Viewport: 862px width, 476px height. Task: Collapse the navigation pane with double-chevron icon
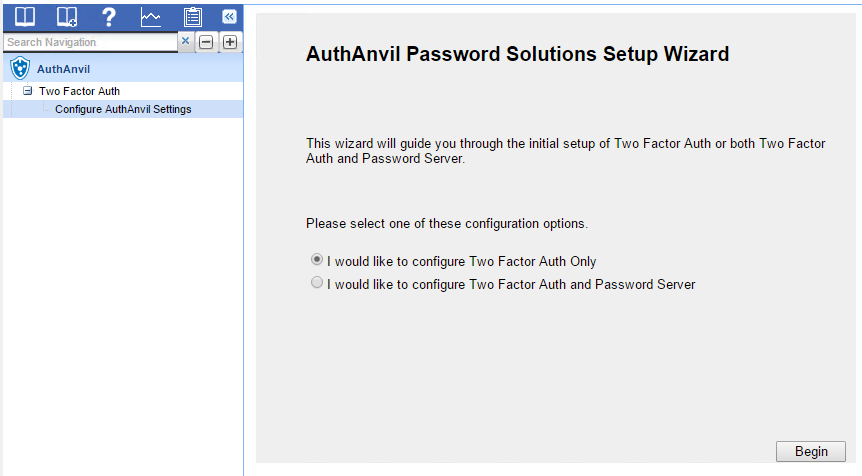[229, 16]
